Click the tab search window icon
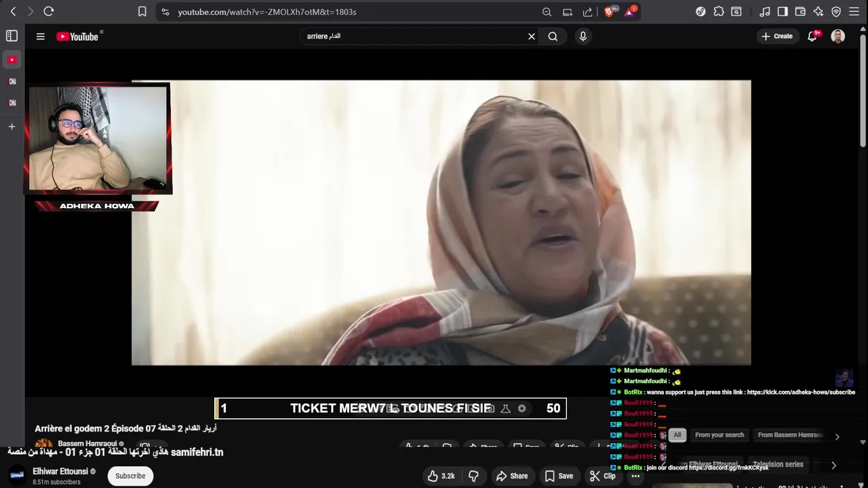This screenshot has width=868, height=488. point(736,12)
